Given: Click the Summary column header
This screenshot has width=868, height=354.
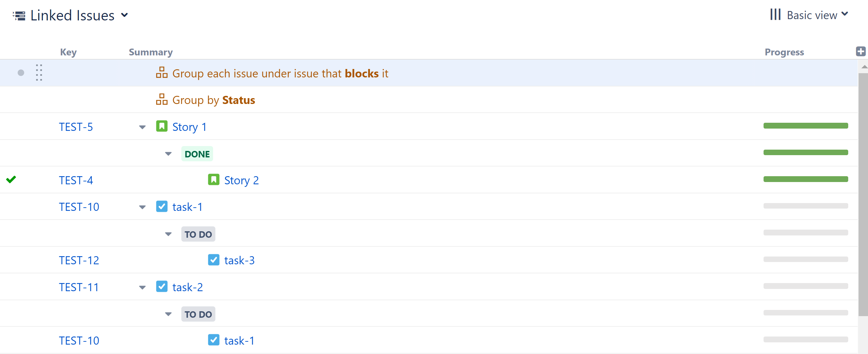Looking at the screenshot, I should pos(151,52).
